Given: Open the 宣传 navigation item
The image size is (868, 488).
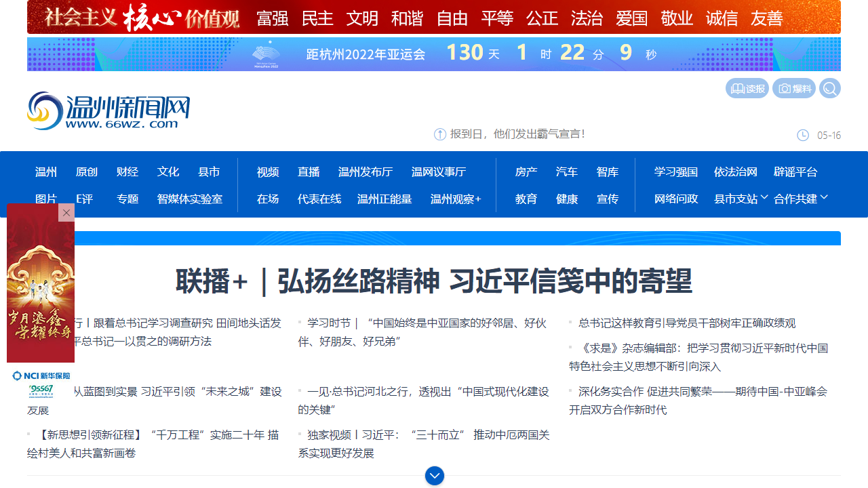Looking at the screenshot, I should point(608,199).
